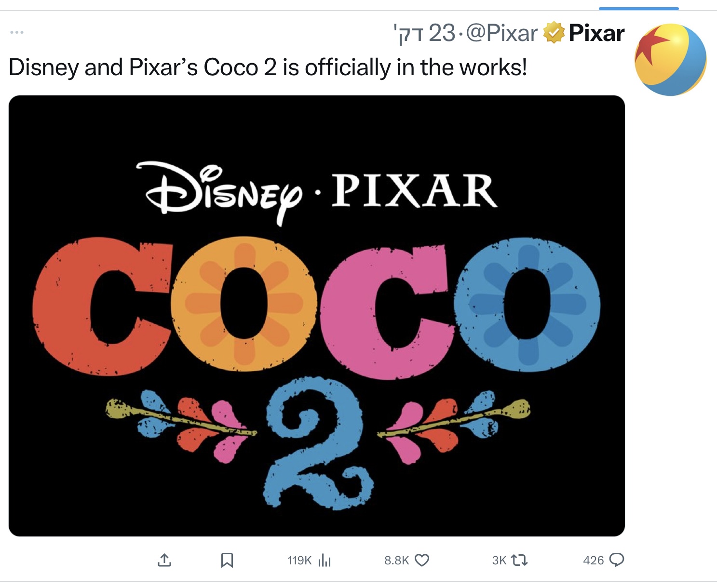717x588 pixels.
Task: Open Pixar's Luxo ball profile avatar
Action: pos(671,59)
